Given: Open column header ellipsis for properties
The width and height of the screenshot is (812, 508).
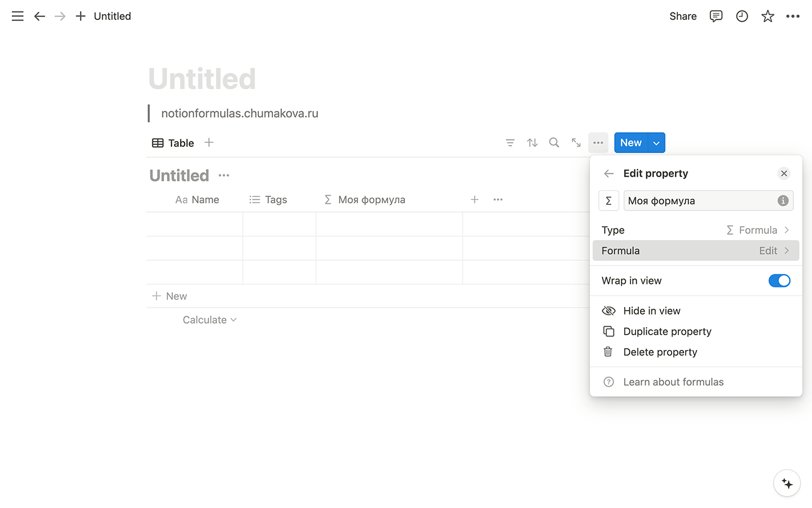Looking at the screenshot, I should pos(498,199).
